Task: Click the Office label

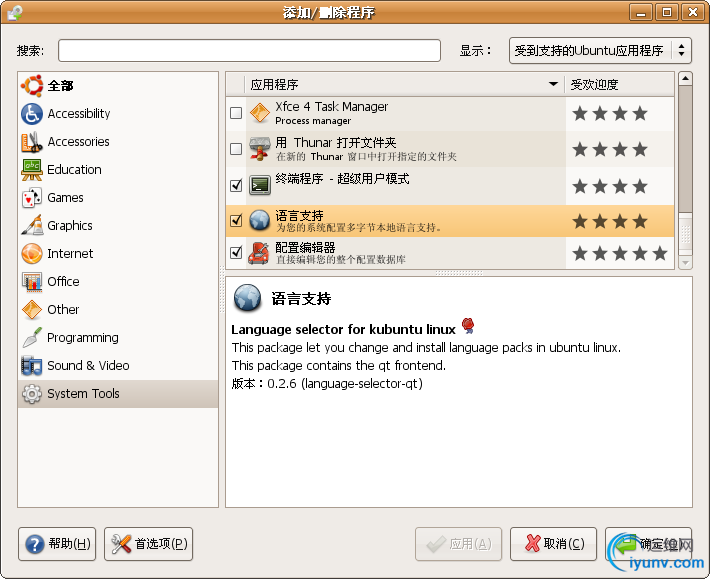Action: click(63, 282)
